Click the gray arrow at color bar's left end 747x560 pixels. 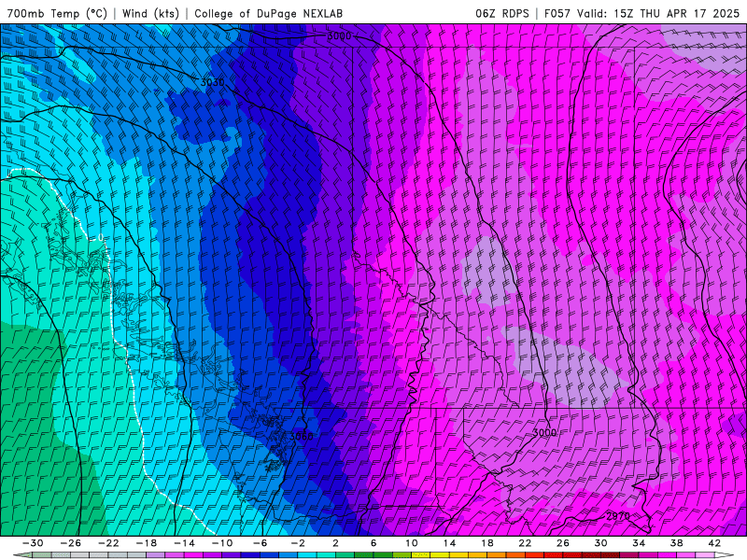point(22,555)
